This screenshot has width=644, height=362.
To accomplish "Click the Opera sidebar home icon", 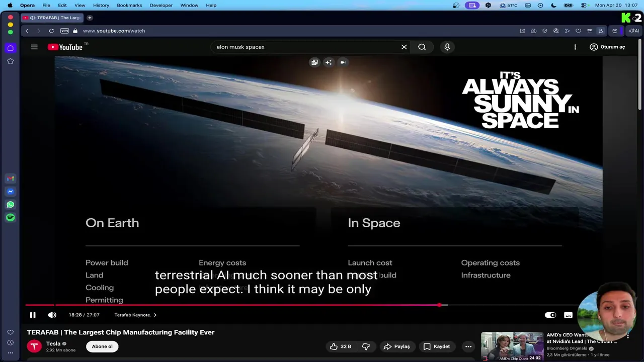I will [x=10, y=48].
